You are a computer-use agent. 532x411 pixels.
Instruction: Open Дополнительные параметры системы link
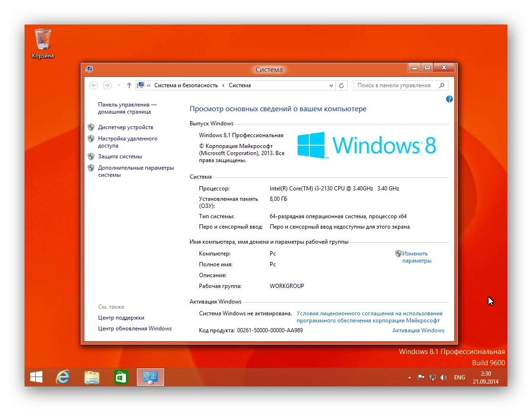[136, 171]
